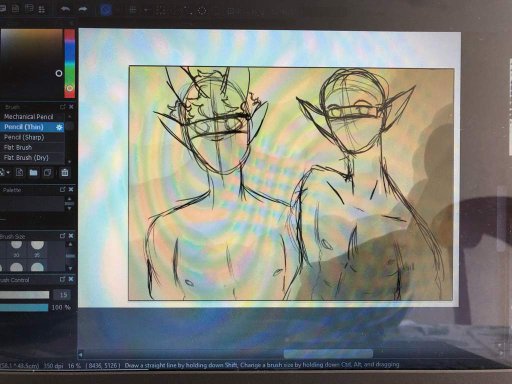Open the add-brush dropdown arrow below the brush list
The width and height of the screenshot is (512, 384).
pos(8,172)
